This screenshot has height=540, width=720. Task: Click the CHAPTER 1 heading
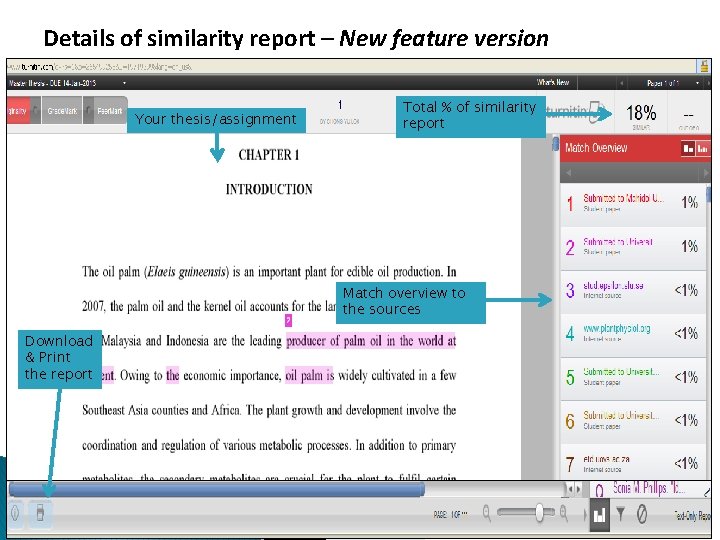(x=269, y=155)
